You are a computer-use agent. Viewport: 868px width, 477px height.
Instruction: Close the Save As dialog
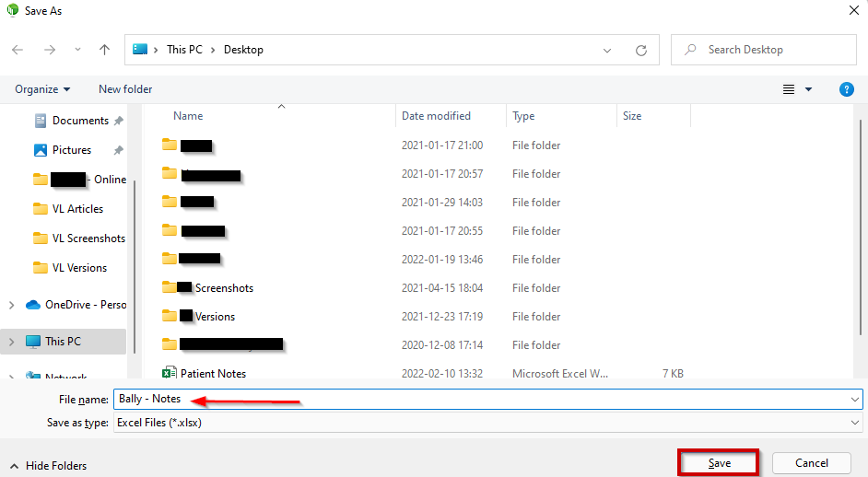coord(854,10)
